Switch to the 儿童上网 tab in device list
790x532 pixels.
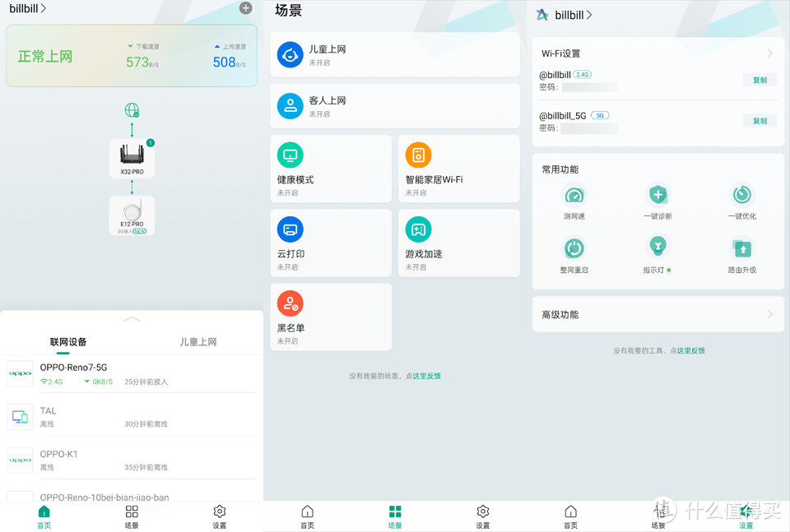coord(198,341)
